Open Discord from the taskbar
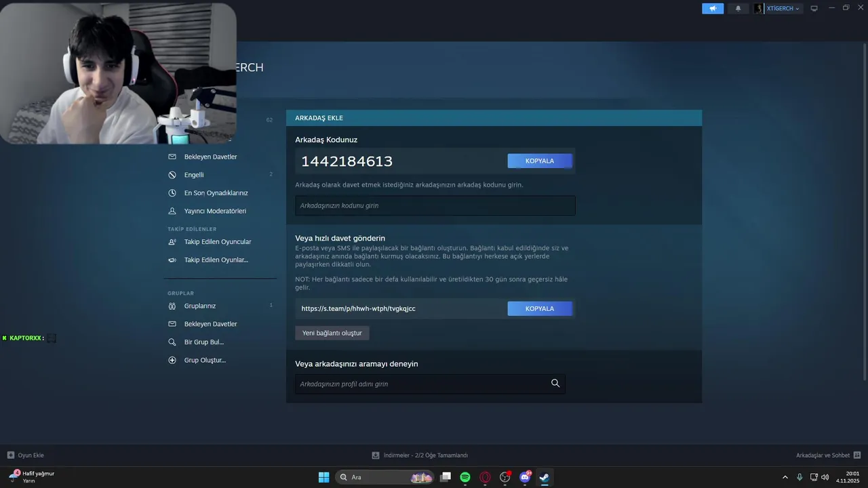Screen dimensions: 868x488 click(x=524, y=477)
